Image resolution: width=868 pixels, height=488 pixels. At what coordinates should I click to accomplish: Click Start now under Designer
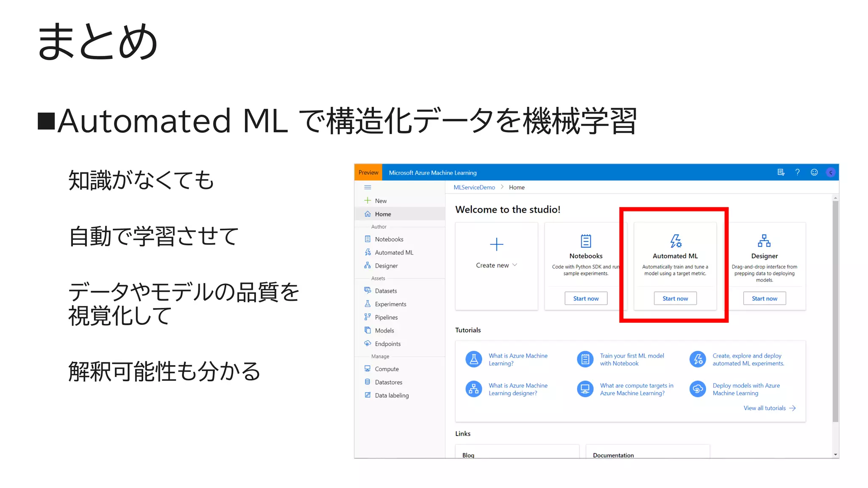pyautogui.click(x=765, y=298)
